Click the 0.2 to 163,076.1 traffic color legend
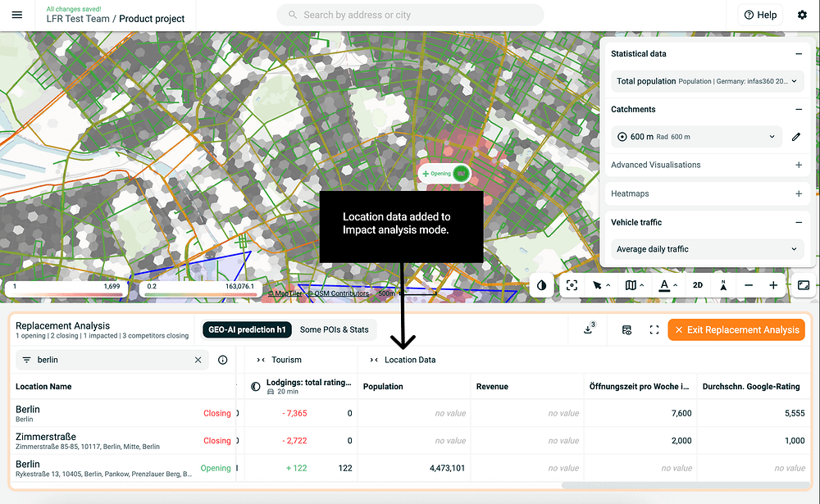 coord(201,289)
